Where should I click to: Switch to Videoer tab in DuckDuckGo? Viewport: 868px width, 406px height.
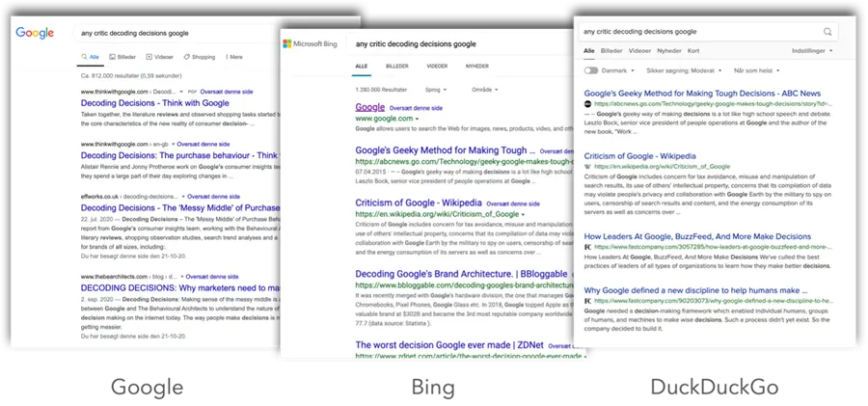click(640, 51)
